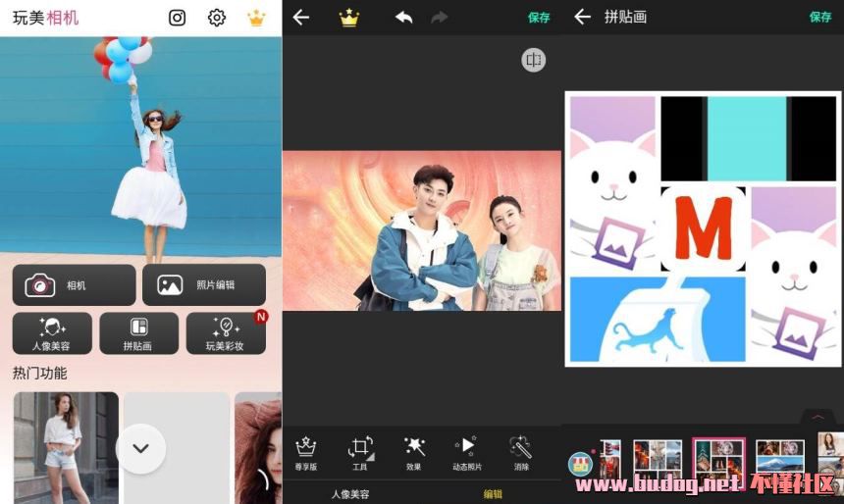Open 工具 crop tools

(x=359, y=453)
